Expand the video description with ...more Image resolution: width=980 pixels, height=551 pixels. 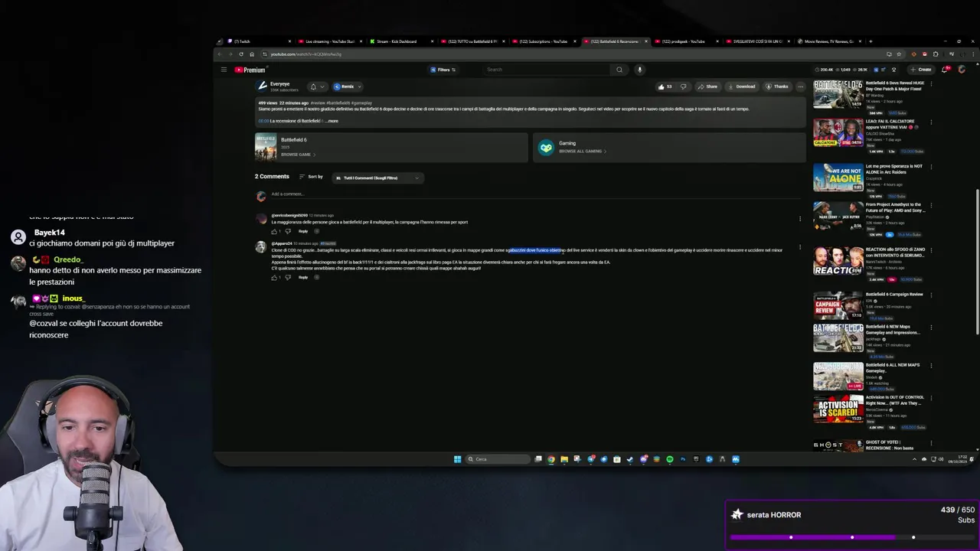click(331, 121)
